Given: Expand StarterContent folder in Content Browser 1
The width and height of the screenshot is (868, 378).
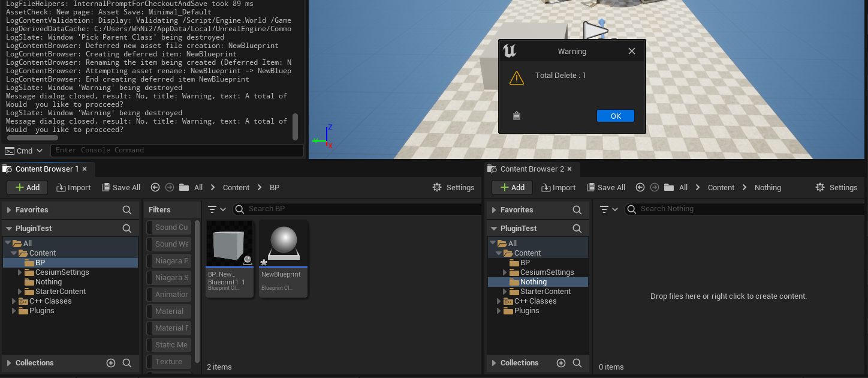Looking at the screenshot, I should click(20, 292).
